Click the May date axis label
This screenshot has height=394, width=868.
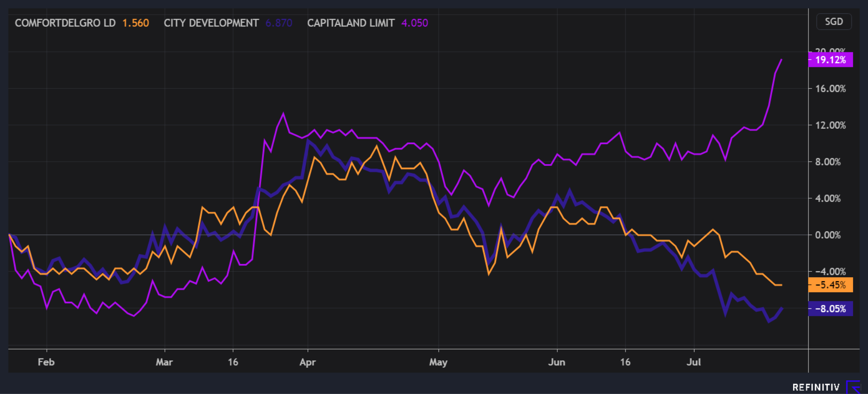(x=438, y=362)
